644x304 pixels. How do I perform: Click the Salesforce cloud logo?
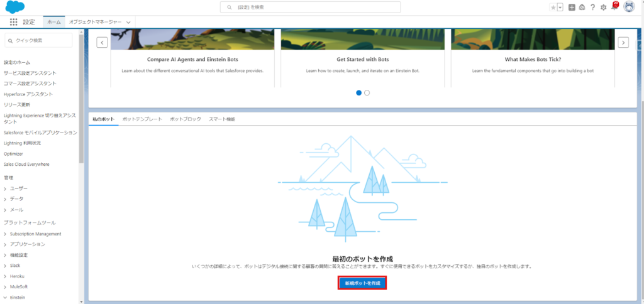tap(15, 7)
